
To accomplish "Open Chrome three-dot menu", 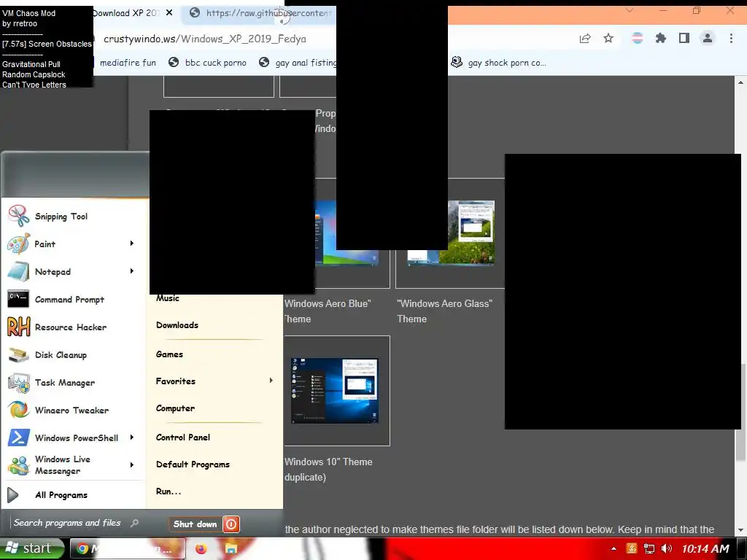I will pyautogui.click(x=731, y=38).
